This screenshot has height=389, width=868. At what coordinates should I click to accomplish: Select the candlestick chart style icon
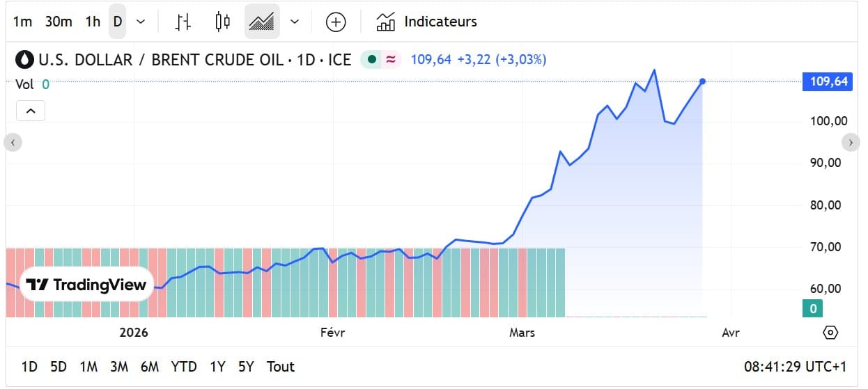click(222, 22)
